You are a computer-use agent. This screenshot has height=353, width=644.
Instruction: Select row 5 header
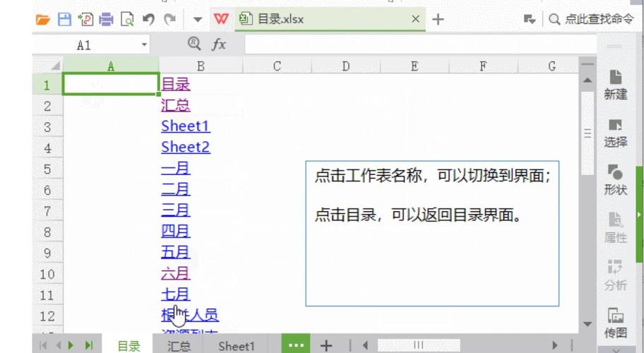(x=47, y=169)
